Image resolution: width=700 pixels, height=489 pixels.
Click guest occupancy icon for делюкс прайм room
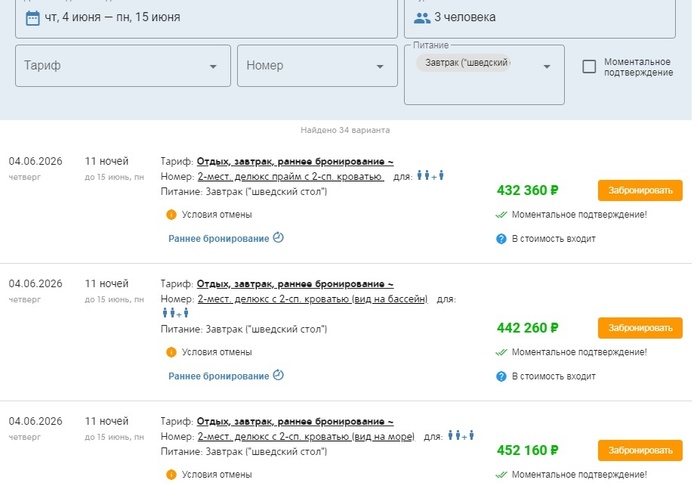430,177
